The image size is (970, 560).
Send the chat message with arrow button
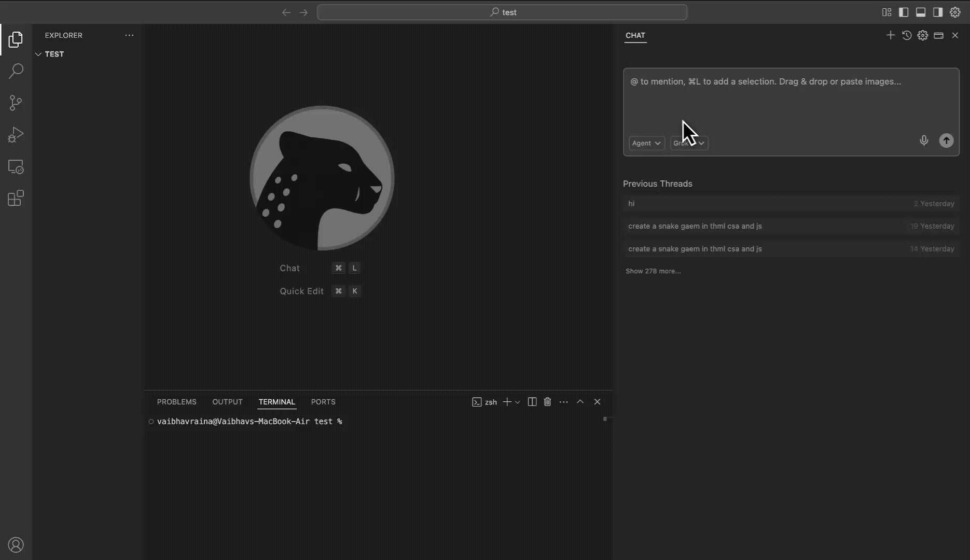946,141
